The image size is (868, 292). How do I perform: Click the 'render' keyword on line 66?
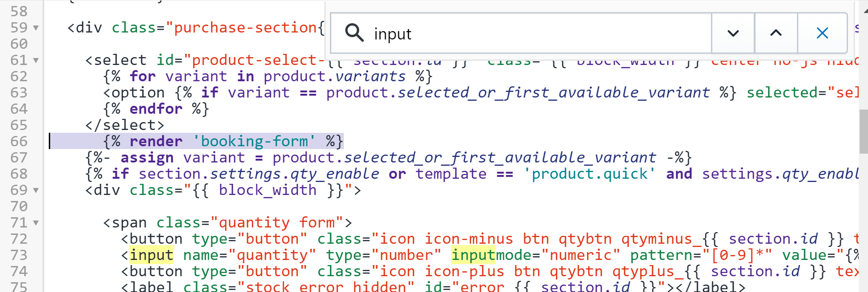click(156, 141)
